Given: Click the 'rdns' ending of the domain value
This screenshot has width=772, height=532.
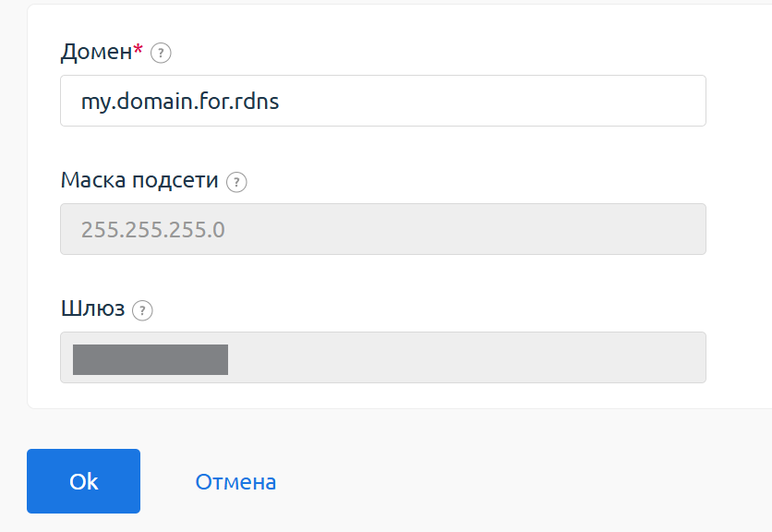Looking at the screenshot, I should [257, 101].
